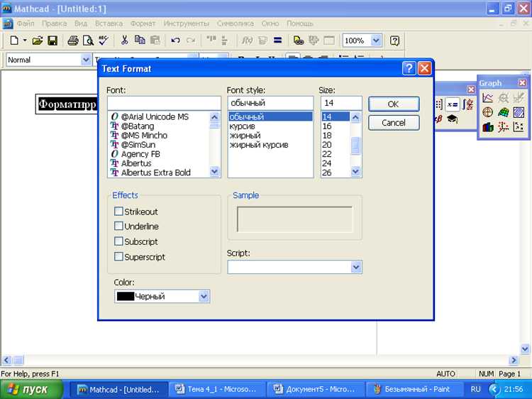The height and width of the screenshot is (399, 532).
Task: Insert a Surface Plot from Graph palette
Action: (x=503, y=112)
